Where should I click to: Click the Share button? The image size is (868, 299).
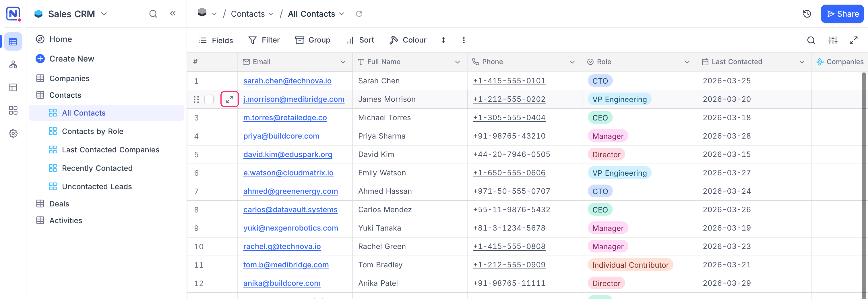(842, 14)
